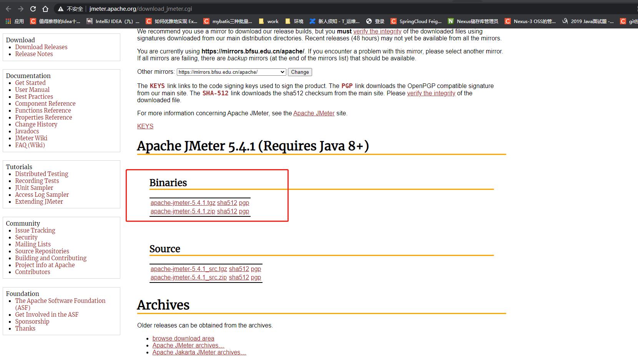Image resolution: width=638 pixels, height=364 pixels.
Task: Open the FAQ (Wiki) sidebar link
Action: pyautogui.click(x=30, y=145)
